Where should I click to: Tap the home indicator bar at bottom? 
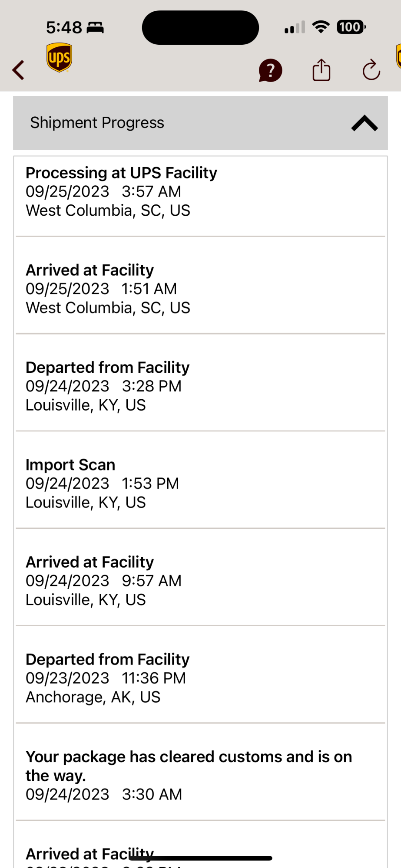tap(200, 858)
